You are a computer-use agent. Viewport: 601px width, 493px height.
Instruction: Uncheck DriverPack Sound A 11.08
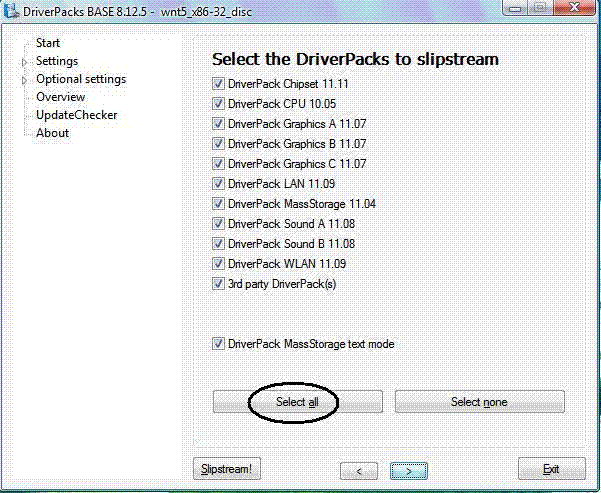pos(218,223)
